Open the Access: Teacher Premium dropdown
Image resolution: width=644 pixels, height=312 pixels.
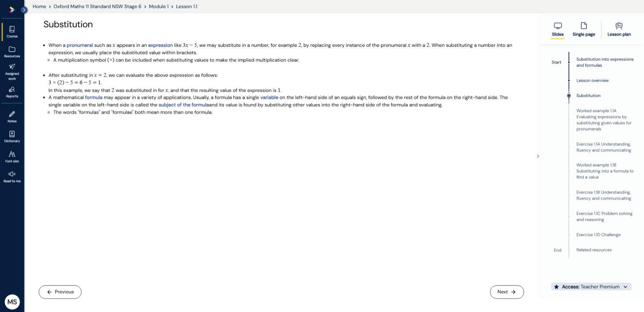coord(591,287)
